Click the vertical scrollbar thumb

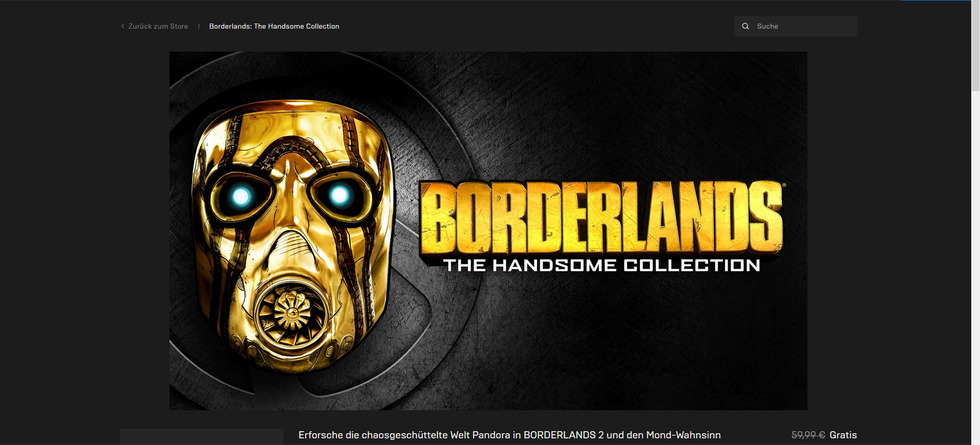(975, 46)
